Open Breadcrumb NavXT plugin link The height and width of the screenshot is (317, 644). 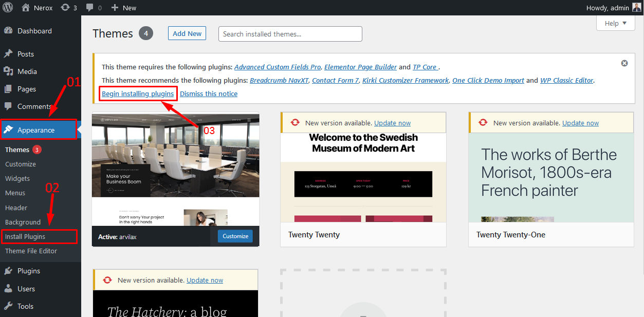pyautogui.click(x=279, y=80)
